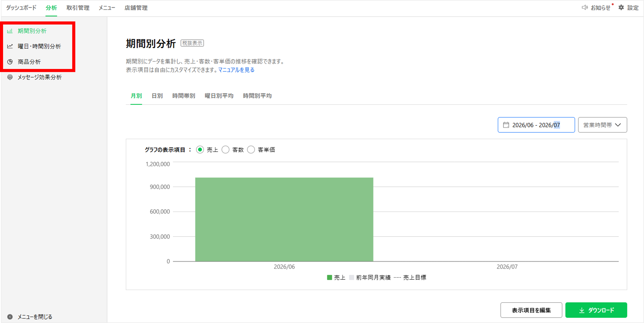Click the 1,200,000 axis value
Viewport: 644px width, 323px height.
(x=158, y=164)
